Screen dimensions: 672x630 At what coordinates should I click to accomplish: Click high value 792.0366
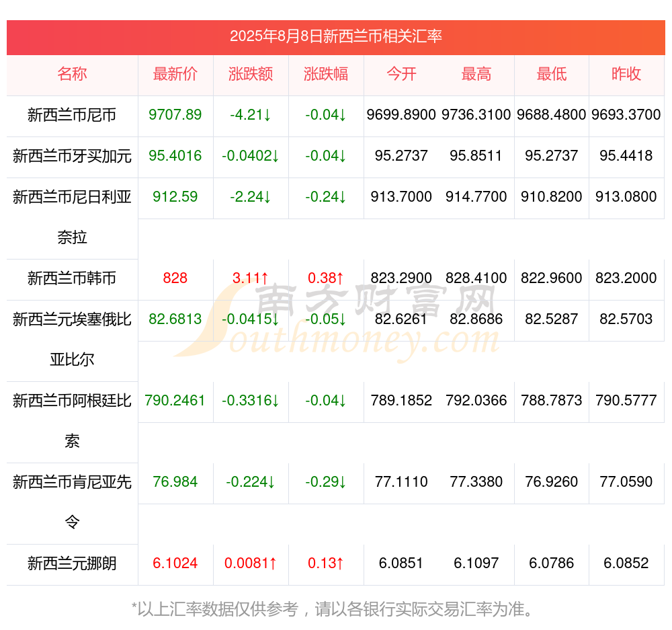pos(476,400)
